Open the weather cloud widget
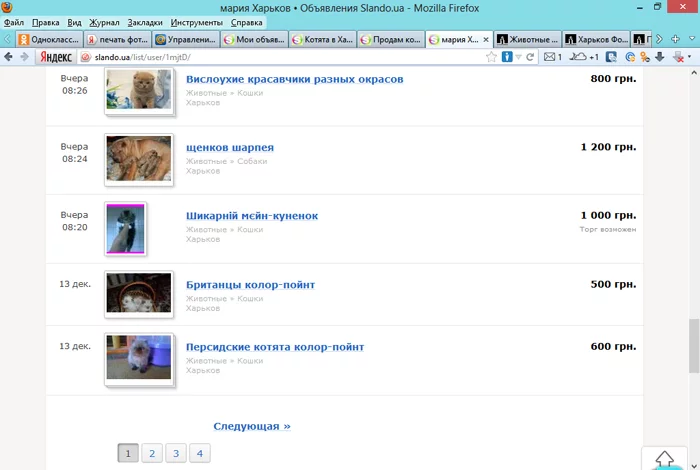Screen dimensions: 700x470 pos(584,57)
